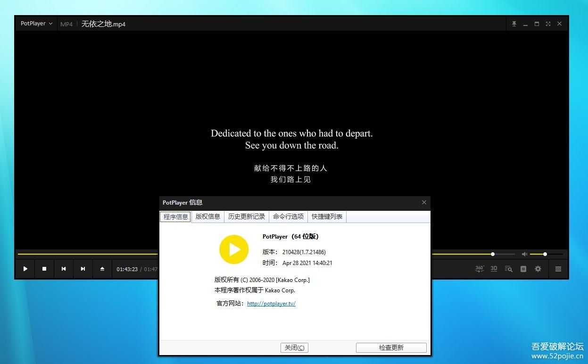
Task: Open the subtitle search icon
Action: point(508,269)
